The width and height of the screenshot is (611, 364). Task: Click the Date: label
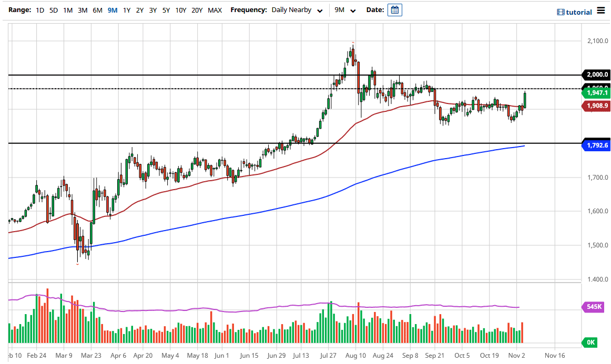pyautogui.click(x=375, y=10)
